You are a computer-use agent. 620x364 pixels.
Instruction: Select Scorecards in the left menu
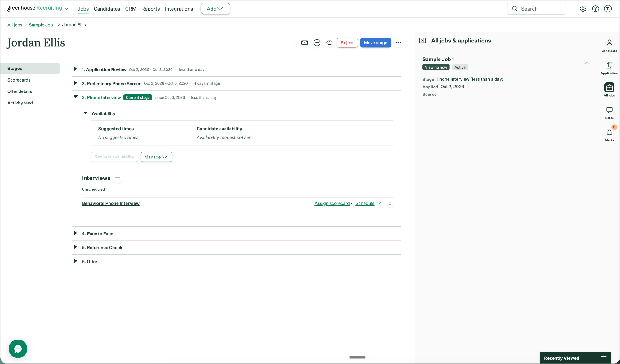pyautogui.click(x=19, y=80)
